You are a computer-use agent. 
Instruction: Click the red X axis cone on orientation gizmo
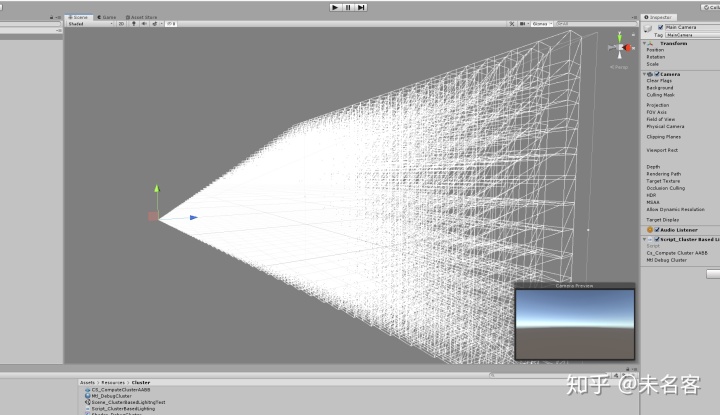(628, 47)
